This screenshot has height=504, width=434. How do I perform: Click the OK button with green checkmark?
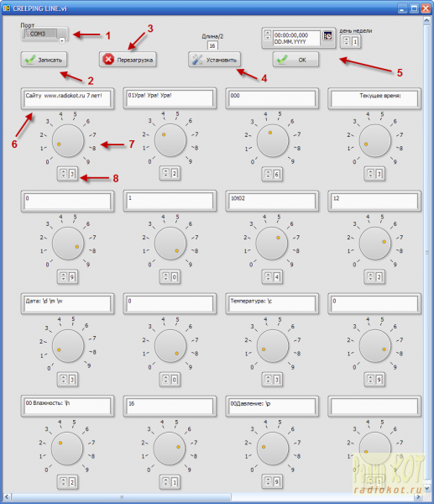[x=295, y=60]
